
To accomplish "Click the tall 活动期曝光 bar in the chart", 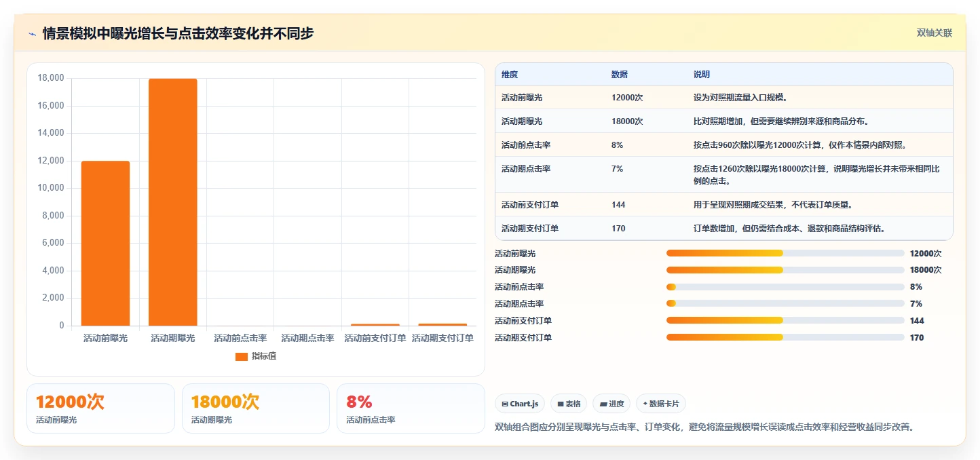I will (x=173, y=202).
